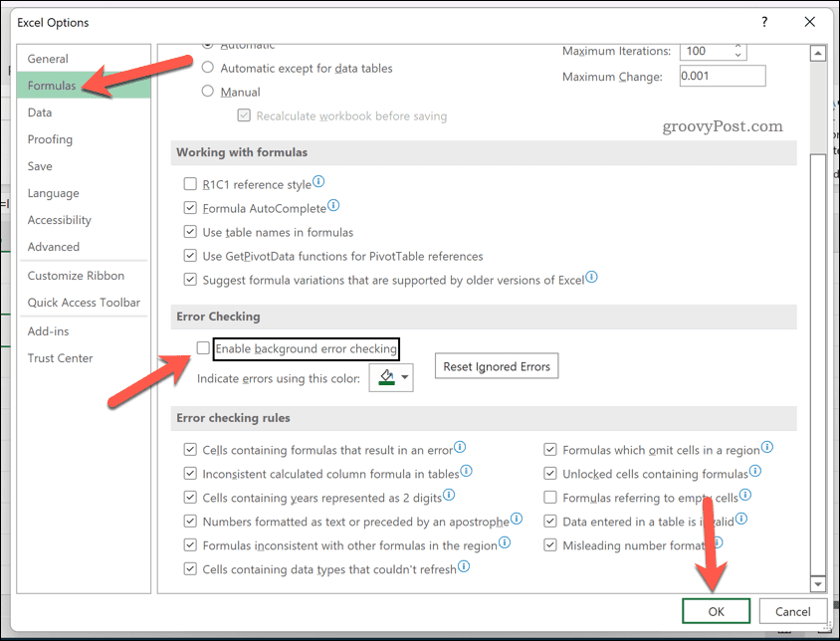Uncheck Use table names in formulas
The height and width of the screenshot is (641, 840).
(190, 231)
